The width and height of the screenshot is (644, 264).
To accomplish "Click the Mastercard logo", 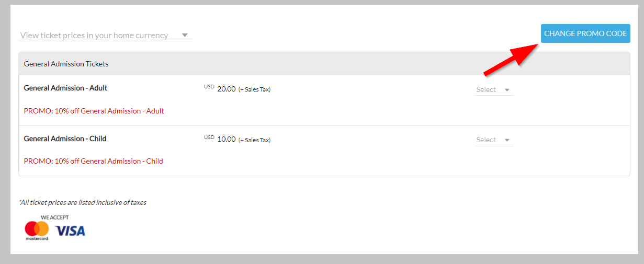I will pos(37,231).
